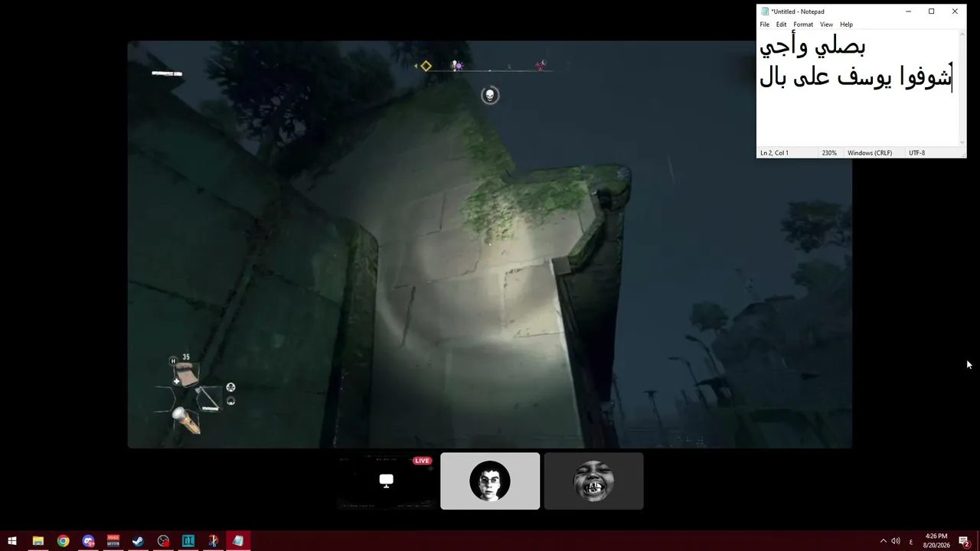
Task: Select the laughing-face avatar participant tile
Action: [x=593, y=481]
